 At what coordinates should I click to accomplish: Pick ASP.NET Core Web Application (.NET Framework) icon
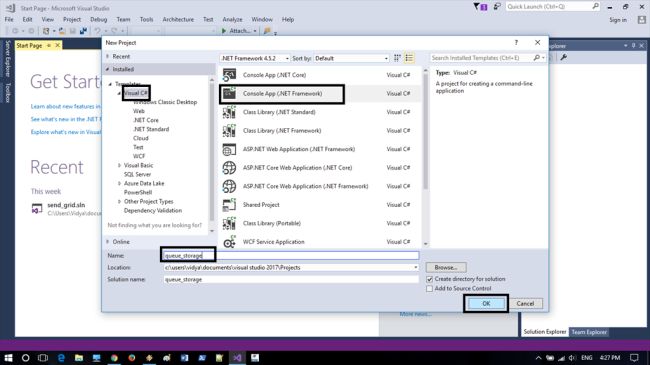229,186
